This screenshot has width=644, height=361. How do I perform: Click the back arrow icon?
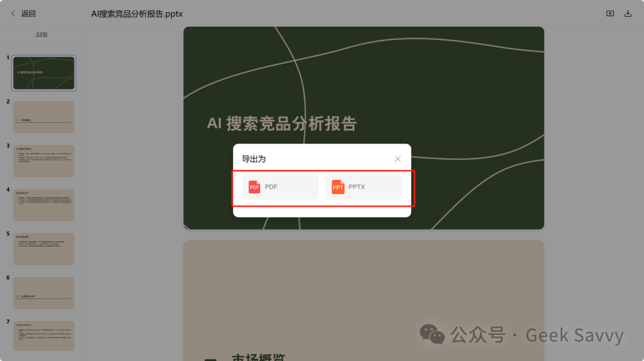13,14
